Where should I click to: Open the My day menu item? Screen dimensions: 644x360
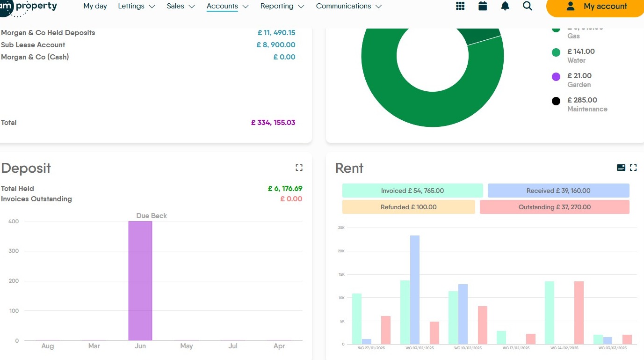coord(95,6)
